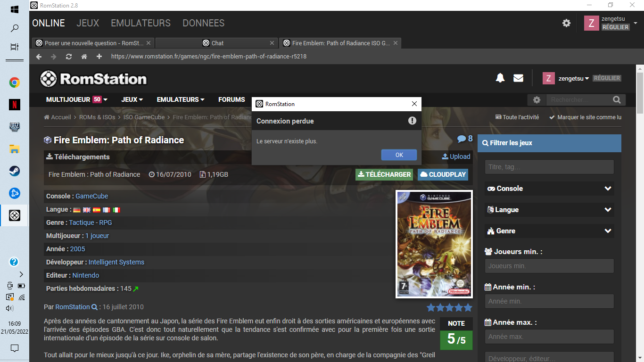Click the Titre, tag filter input field
Image resolution: width=644 pixels, height=362 pixels.
[549, 167]
